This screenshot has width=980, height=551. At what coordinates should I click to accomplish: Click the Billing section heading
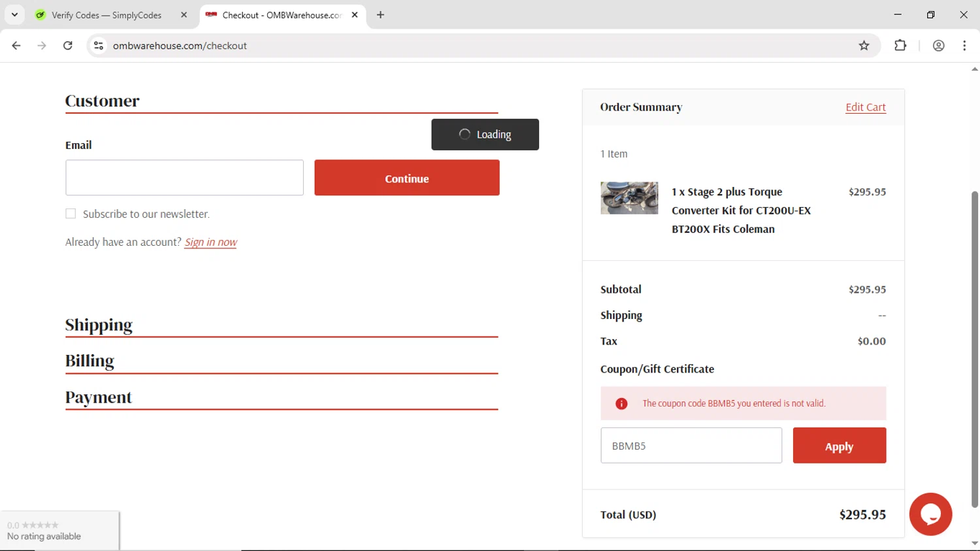pos(90,361)
